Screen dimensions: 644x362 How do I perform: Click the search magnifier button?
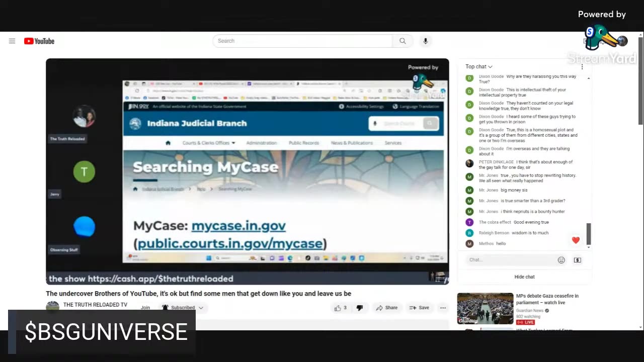click(403, 41)
